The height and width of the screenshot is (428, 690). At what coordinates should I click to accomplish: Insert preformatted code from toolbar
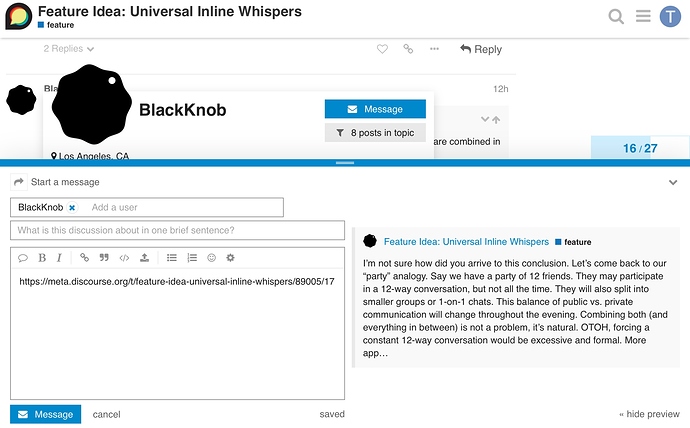pos(125,258)
